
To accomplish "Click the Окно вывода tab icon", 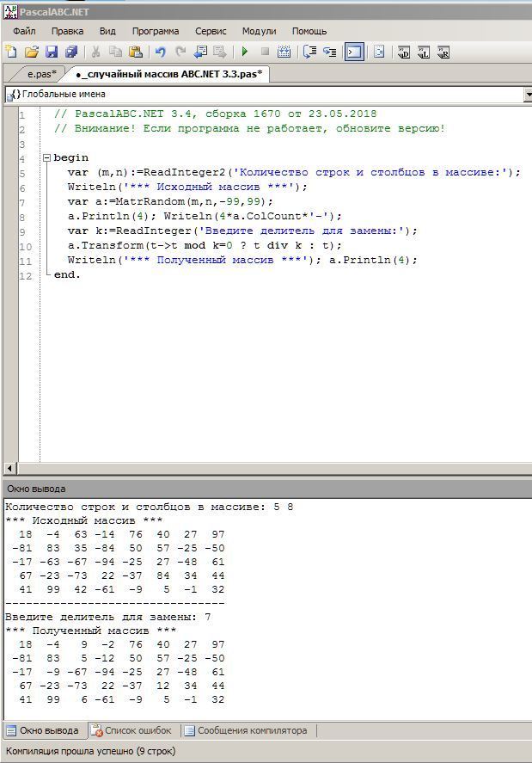I will (x=10, y=730).
